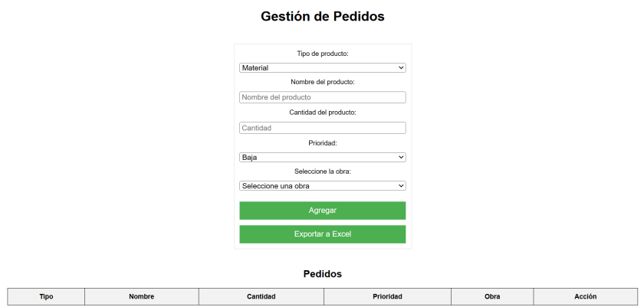Screen dimensions: 644x307
Task: Click the Tipo column header
Action: 46,297
